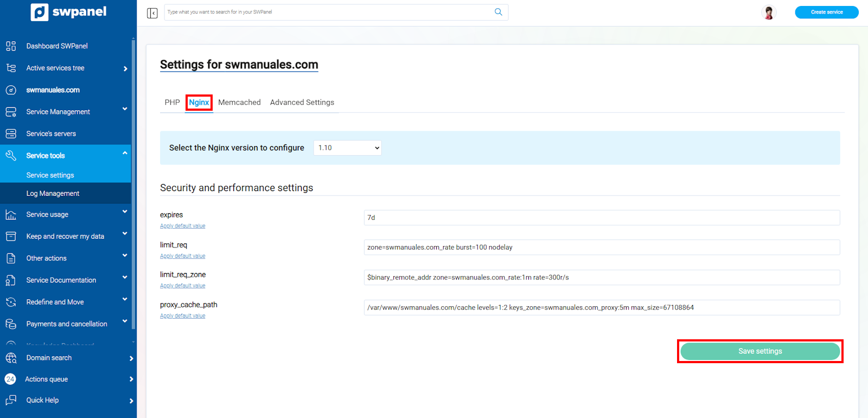Click the Create service button
This screenshot has height=418, width=868.
826,12
